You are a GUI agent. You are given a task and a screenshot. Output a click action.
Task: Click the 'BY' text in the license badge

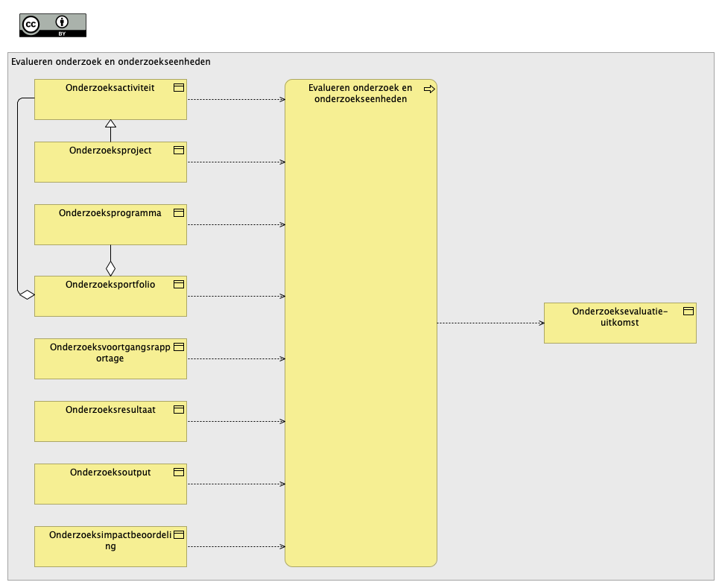point(62,34)
